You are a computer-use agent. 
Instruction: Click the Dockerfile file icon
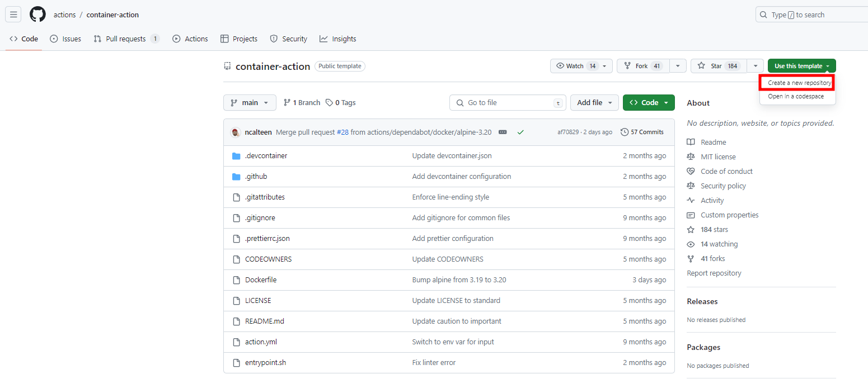pos(236,280)
